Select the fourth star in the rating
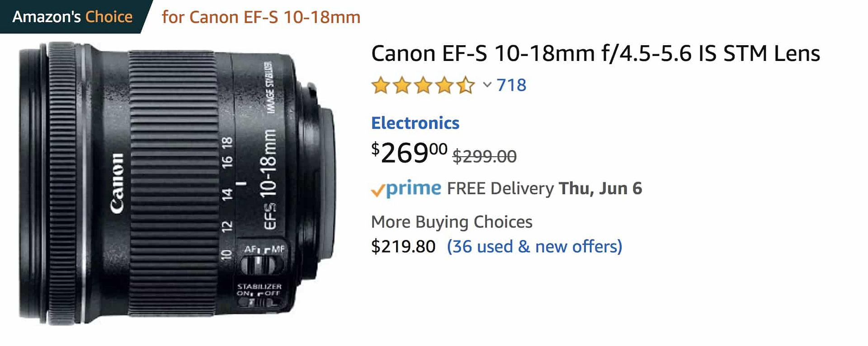This screenshot has height=346, width=868. [x=444, y=85]
